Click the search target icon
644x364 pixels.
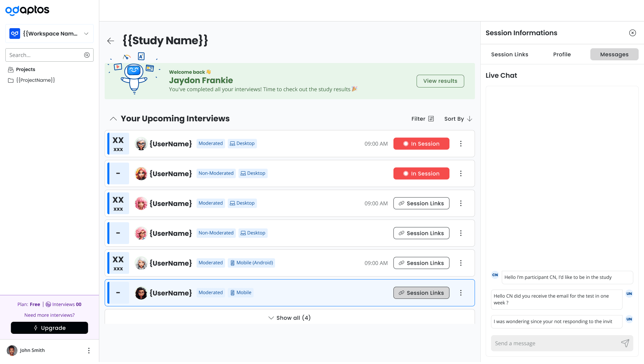coord(87,55)
